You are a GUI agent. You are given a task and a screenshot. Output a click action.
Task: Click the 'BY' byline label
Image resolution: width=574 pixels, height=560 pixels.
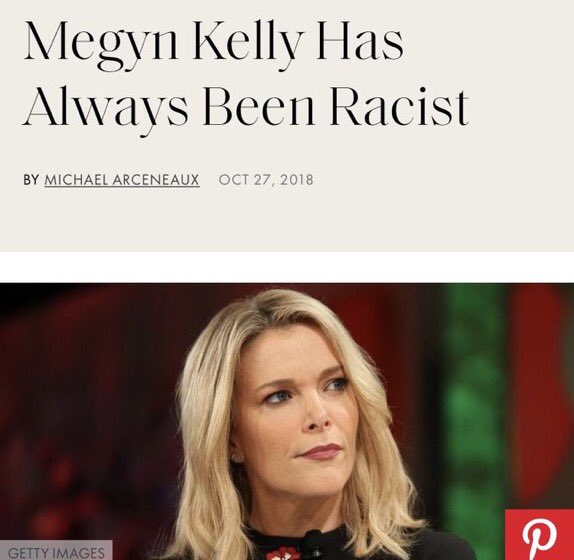tap(31, 180)
